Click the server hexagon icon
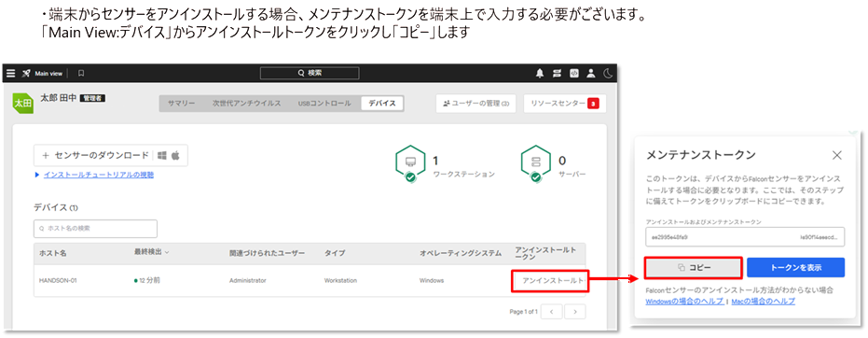The width and height of the screenshot is (868, 338). (536, 164)
